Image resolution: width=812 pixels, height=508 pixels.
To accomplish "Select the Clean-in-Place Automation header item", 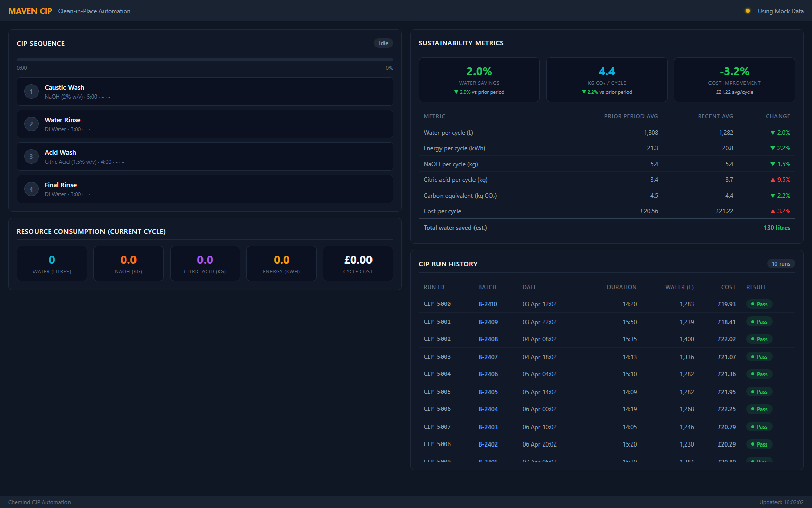I will point(94,11).
